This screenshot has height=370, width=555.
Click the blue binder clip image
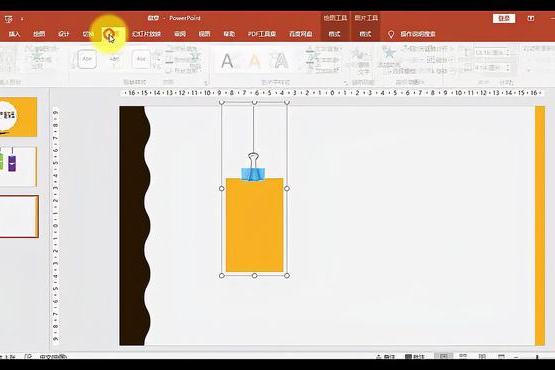[x=253, y=173]
